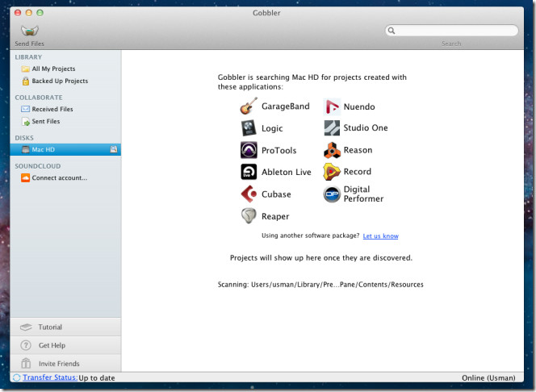This screenshot has width=536, height=392.
Task: Eject the Mac HD disk
Action: [x=114, y=149]
